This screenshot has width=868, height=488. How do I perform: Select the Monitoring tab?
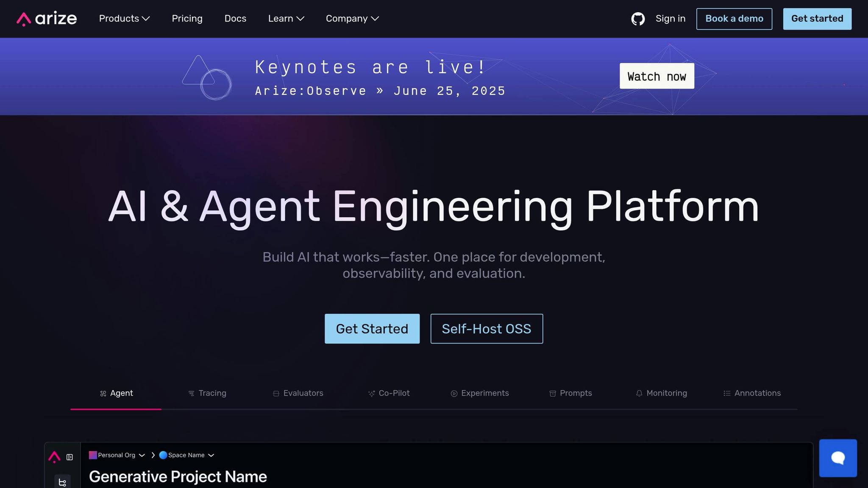[661, 393]
